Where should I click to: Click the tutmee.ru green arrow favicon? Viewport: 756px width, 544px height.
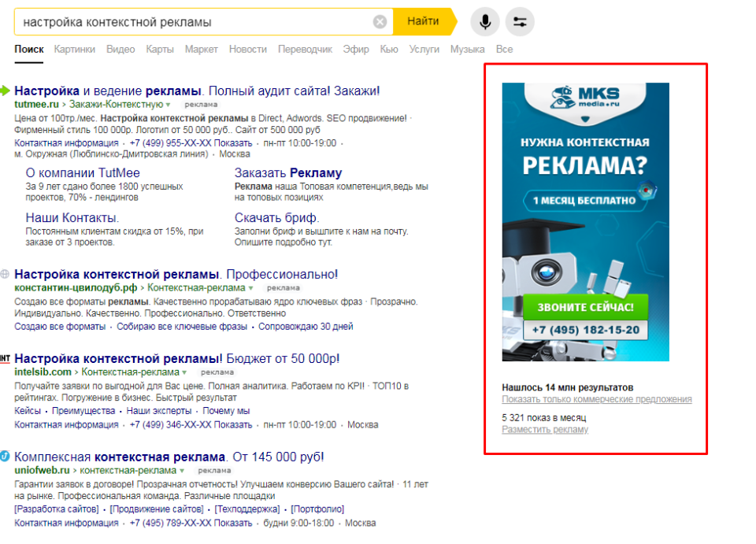(6, 90)
